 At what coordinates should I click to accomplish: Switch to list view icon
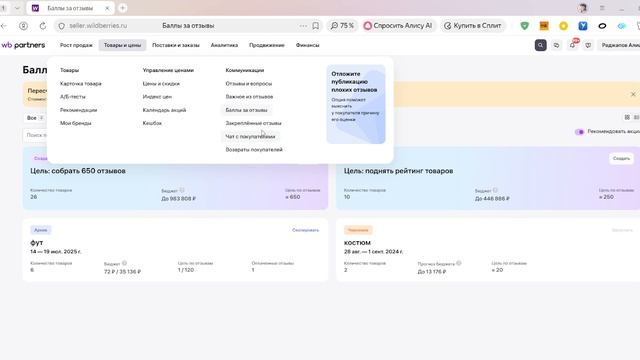(636, 118)
